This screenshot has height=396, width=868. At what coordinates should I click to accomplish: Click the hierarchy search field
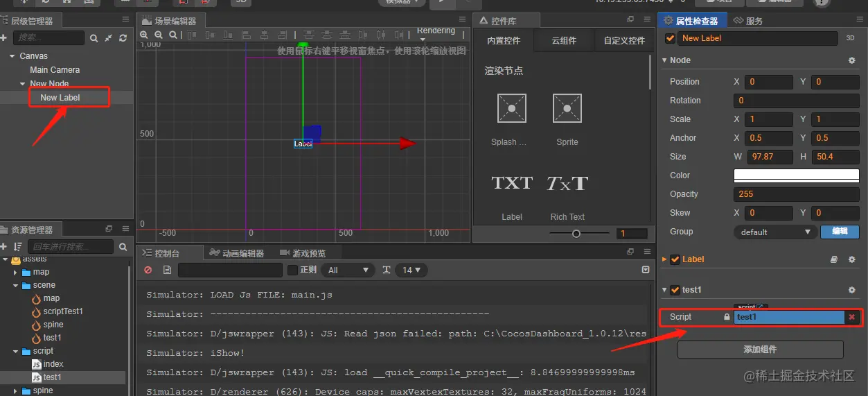tap(48, 37)
